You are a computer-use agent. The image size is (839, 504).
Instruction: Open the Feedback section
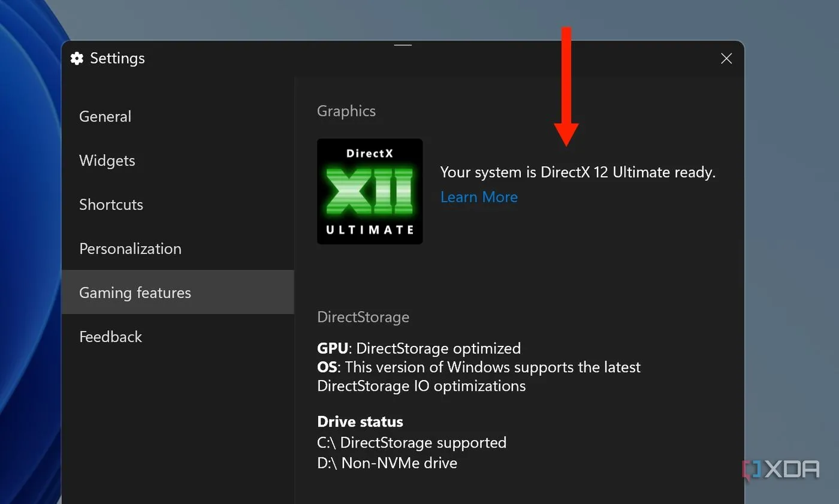pyautogui.click(x=110, y=337)
